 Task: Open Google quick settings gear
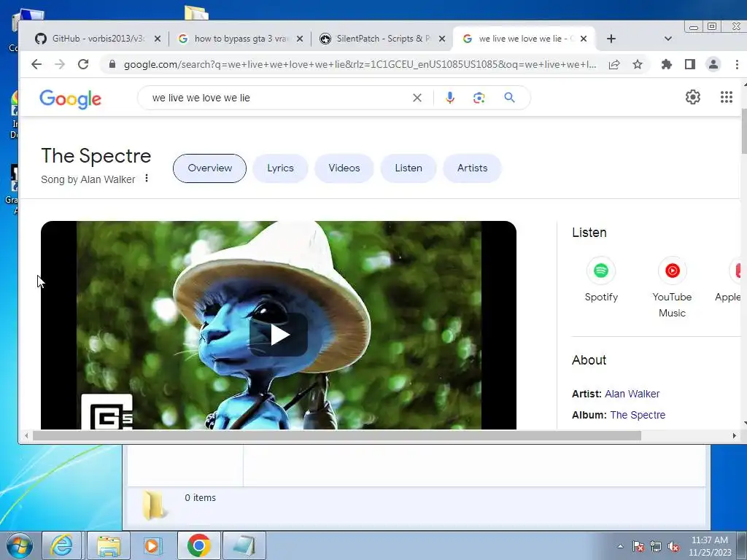pos(693,97)
